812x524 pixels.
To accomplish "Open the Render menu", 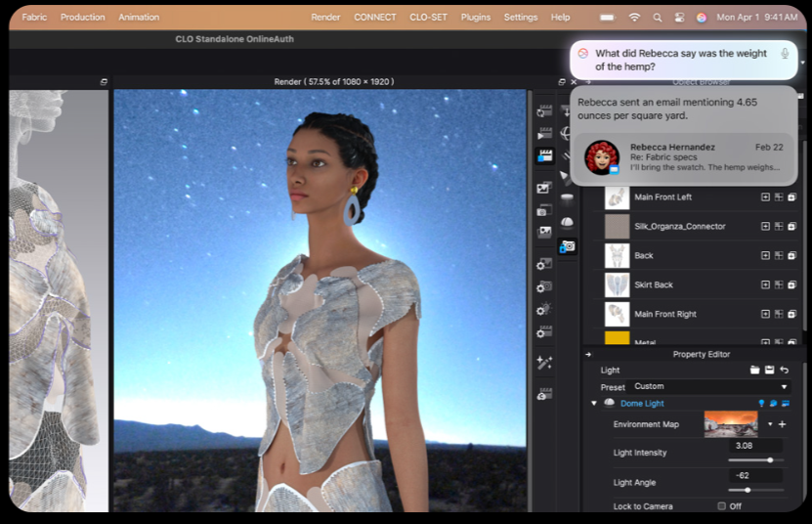I will 325,17.
